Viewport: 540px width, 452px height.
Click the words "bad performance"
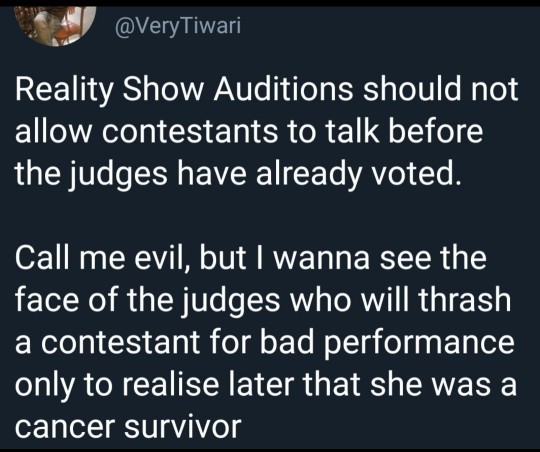(x=387, y=343)
